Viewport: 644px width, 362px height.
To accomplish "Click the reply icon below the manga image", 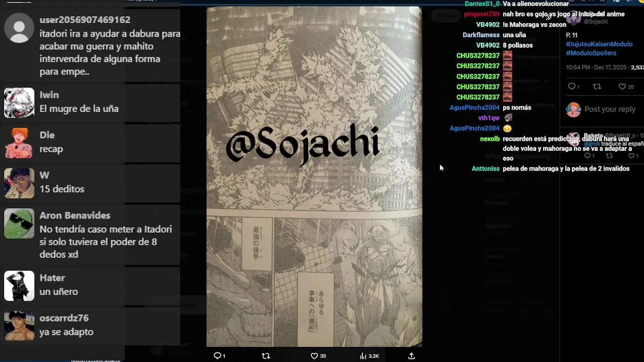I will (x=217, y=355).
